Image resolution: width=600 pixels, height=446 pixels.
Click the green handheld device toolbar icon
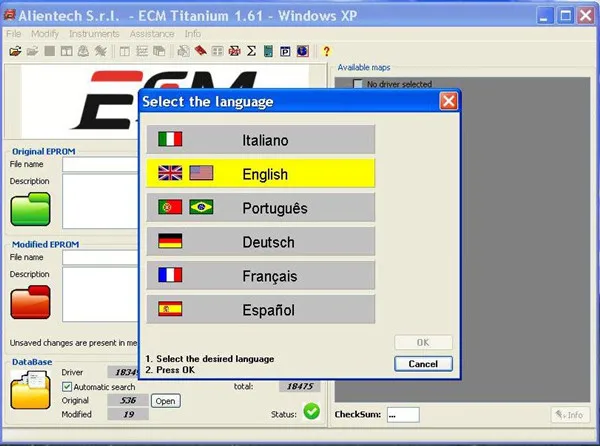pyautogui.click(x=268, y=51)
